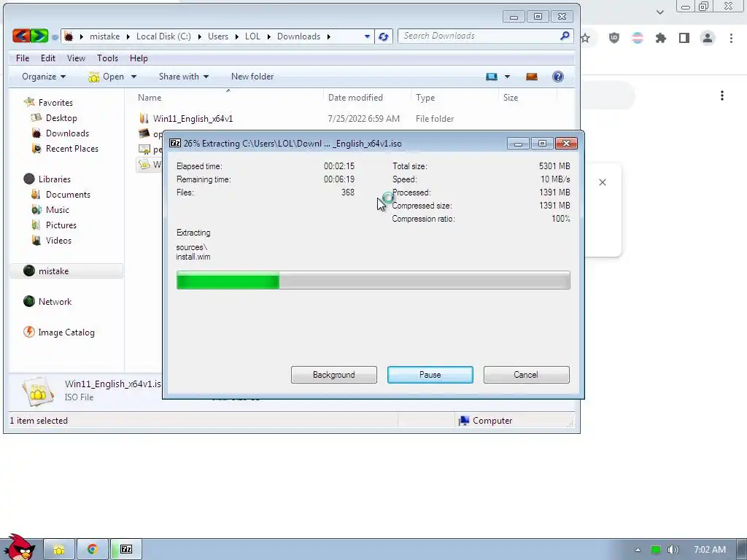The height and width of the screenshot is (560, 747).
Task: Open Explorer help question mark icon
Action: (557, 77)
